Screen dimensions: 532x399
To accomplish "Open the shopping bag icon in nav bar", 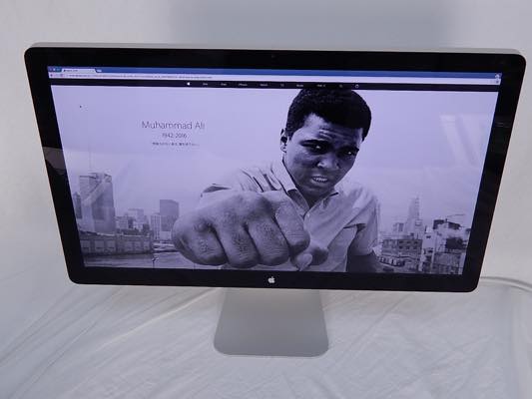I will click(357, 86).
